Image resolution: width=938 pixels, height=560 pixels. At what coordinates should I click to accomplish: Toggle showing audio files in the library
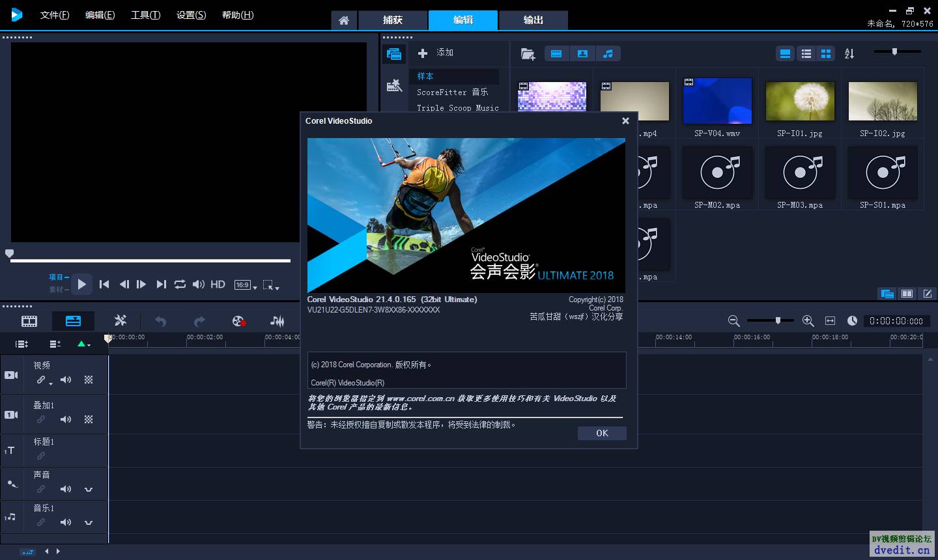(x=608, y=53)
